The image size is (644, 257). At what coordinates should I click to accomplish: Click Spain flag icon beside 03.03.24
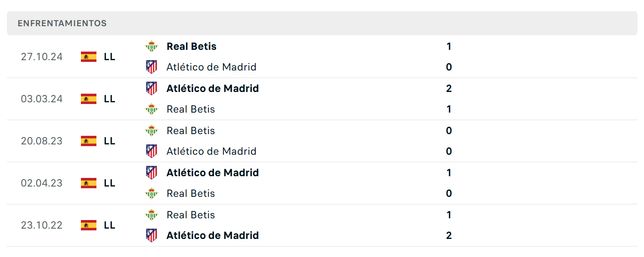[x=89, y=99]
